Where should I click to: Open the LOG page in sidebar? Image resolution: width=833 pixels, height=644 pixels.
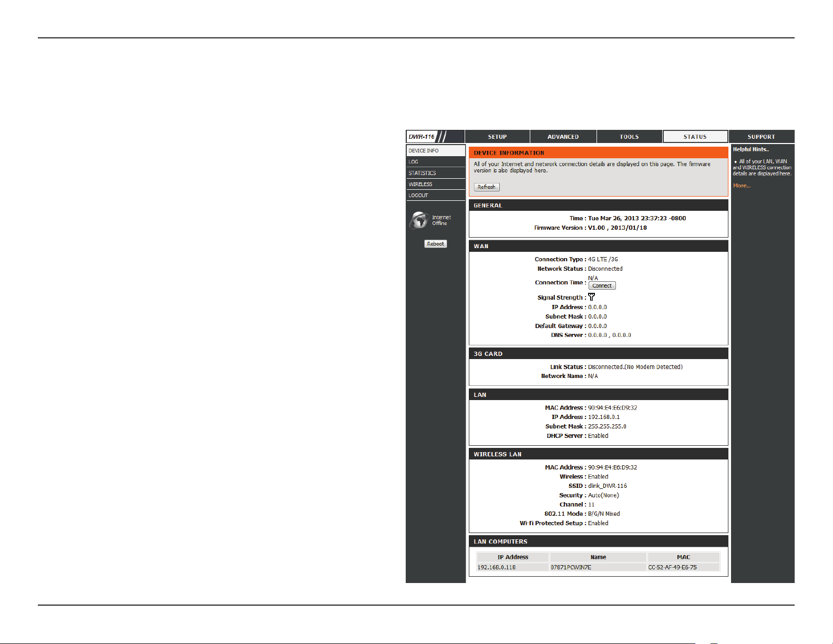point(436,161)
